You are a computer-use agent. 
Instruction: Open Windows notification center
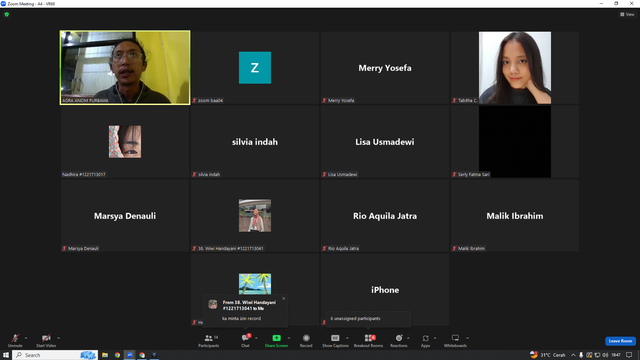coord(629,355)
